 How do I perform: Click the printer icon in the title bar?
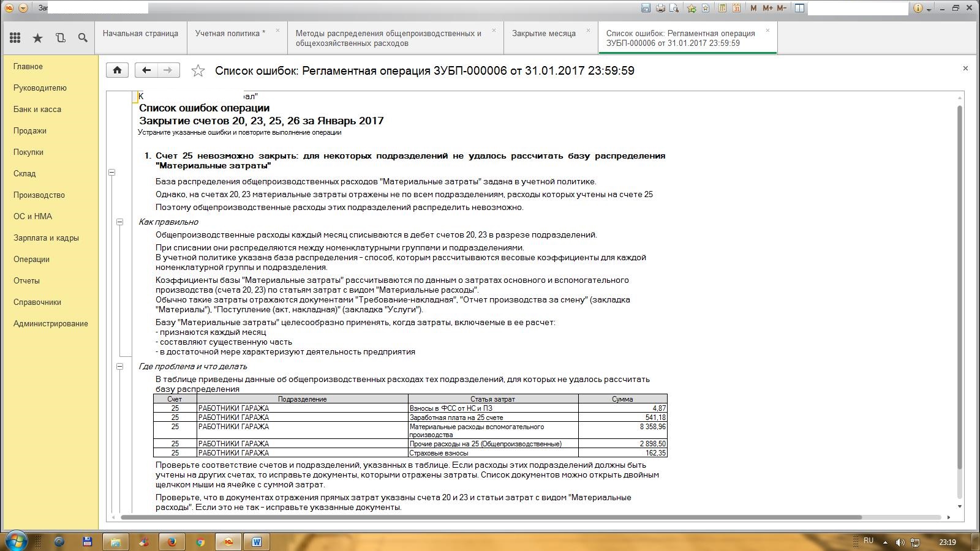(660, 8)
